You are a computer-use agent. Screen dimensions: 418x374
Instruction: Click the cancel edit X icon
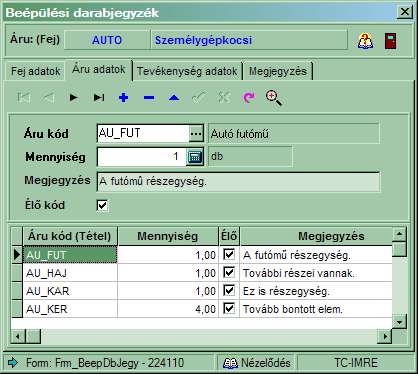(x=224, y=98)
